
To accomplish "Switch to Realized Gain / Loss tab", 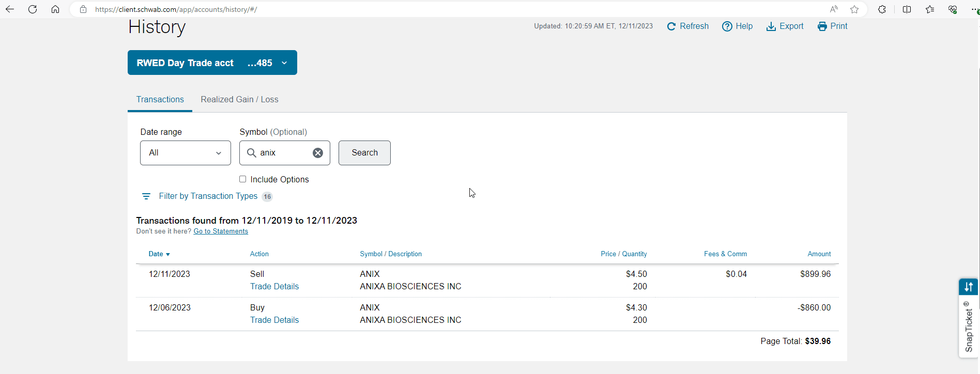I will tap(239, 100).
